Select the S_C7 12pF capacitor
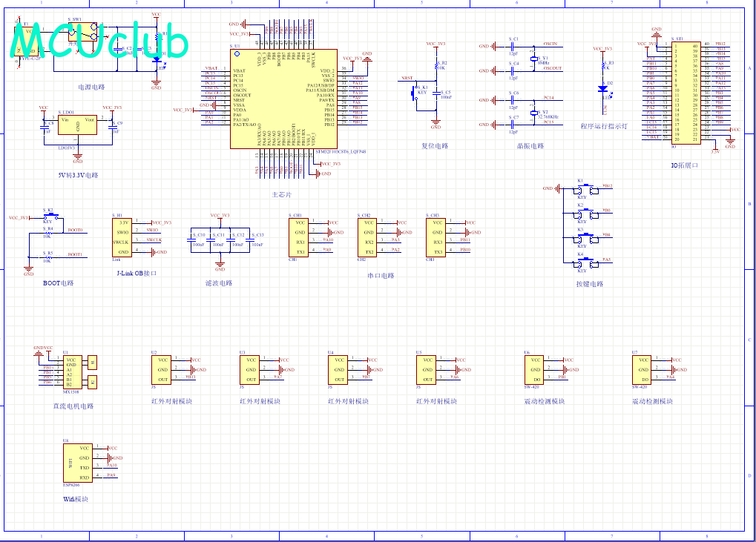756x542 pixels. click(513, 125)
